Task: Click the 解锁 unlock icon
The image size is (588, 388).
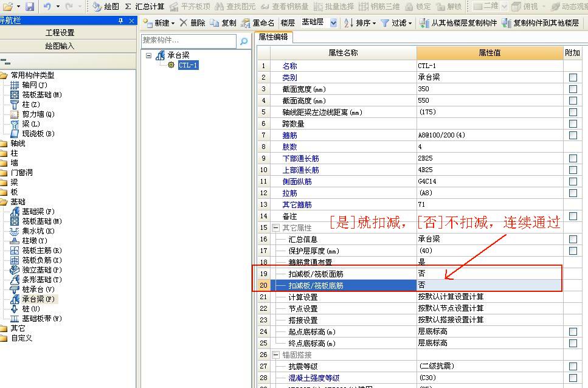Action: pyautogui.click(x=449, y=6)
